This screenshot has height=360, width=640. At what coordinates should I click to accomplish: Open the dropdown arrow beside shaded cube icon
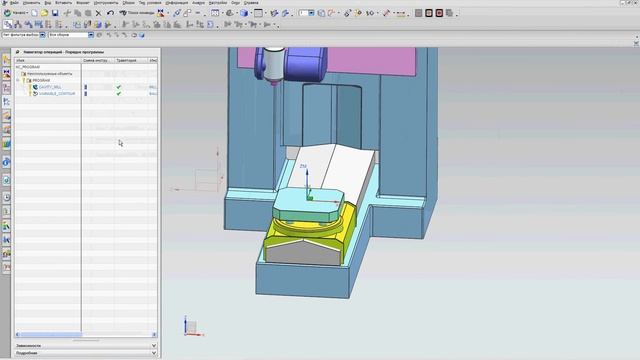[250, 13]
